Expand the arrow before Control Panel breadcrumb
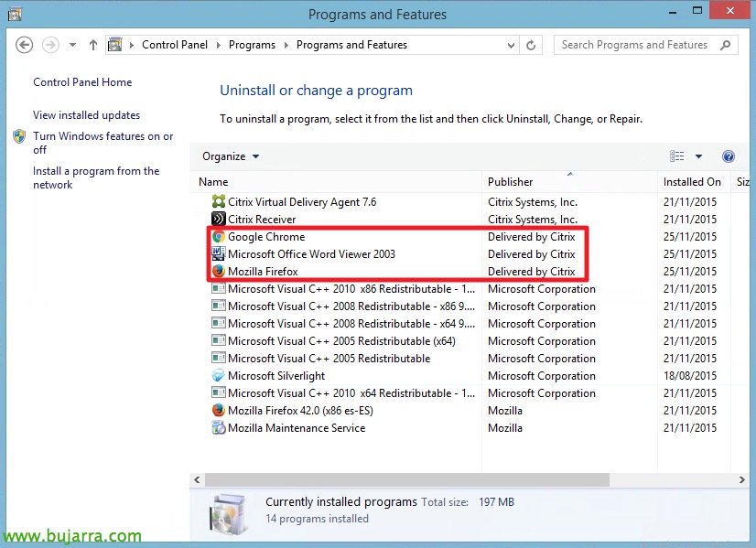 pyautogui.click(x=132, y=45)
